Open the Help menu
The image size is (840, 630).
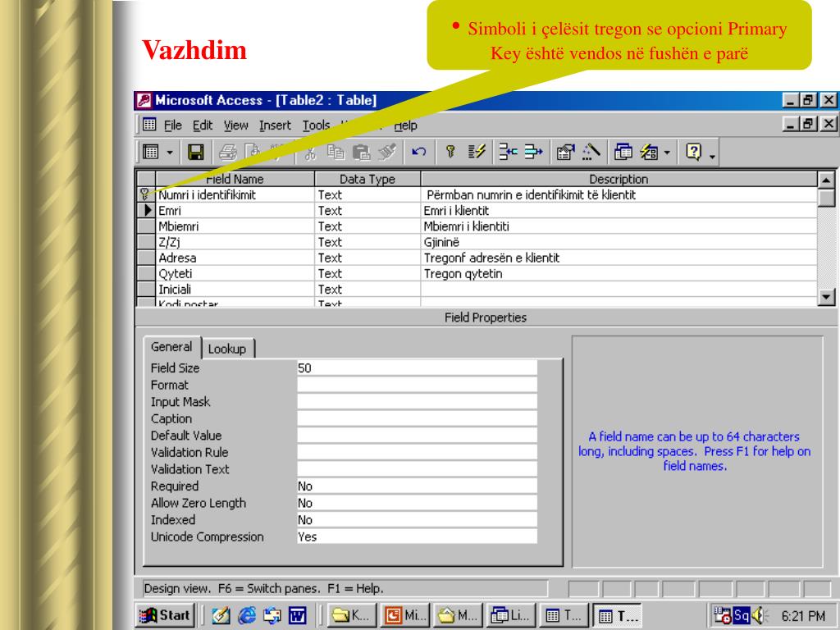tap(405, 126)
